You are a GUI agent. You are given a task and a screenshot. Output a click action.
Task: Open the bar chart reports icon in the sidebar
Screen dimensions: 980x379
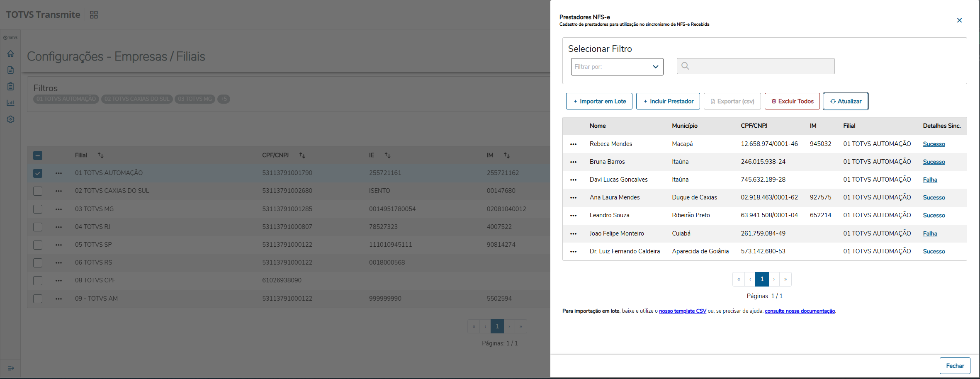coord(11,103)
